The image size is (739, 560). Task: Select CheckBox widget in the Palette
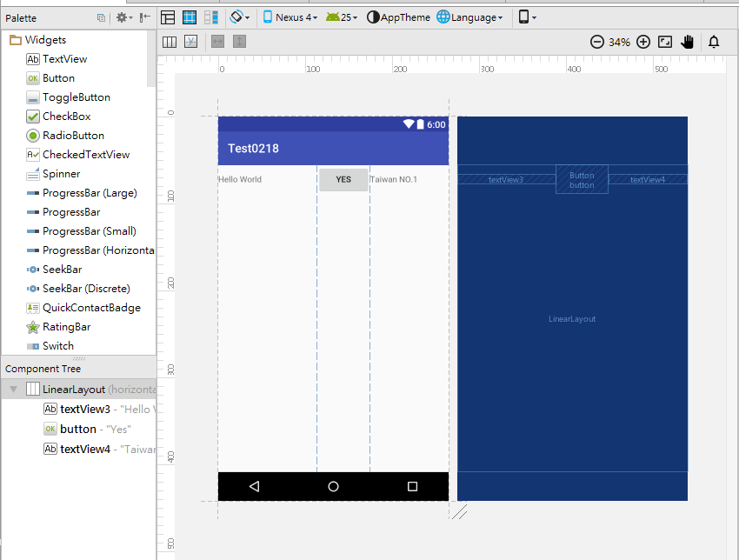tap(66, 117)
